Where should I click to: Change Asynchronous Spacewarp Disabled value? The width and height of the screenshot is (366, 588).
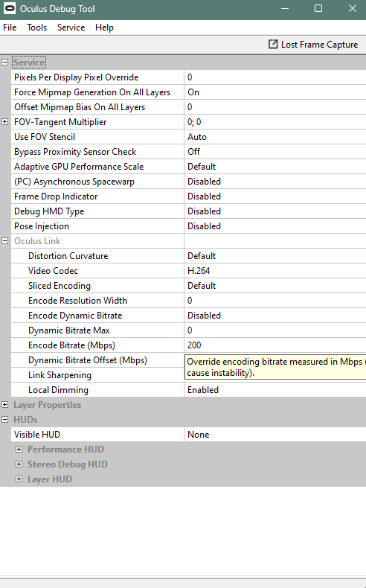[275, 182]
